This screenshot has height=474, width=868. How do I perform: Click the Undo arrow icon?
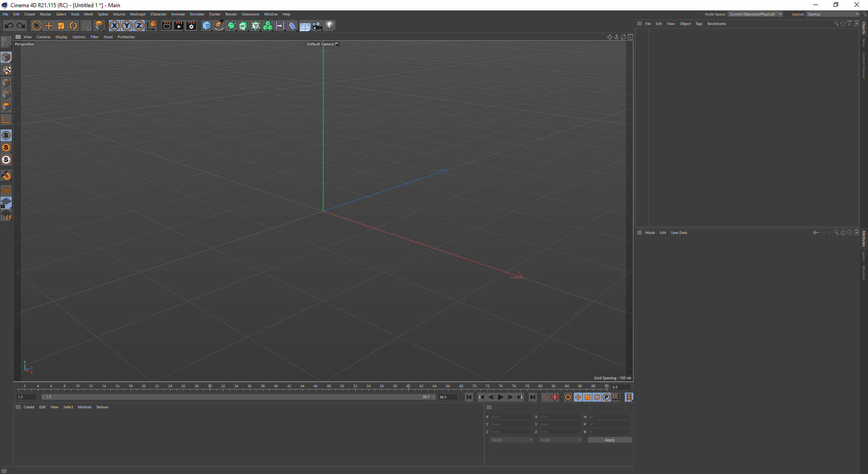[9, 26]
